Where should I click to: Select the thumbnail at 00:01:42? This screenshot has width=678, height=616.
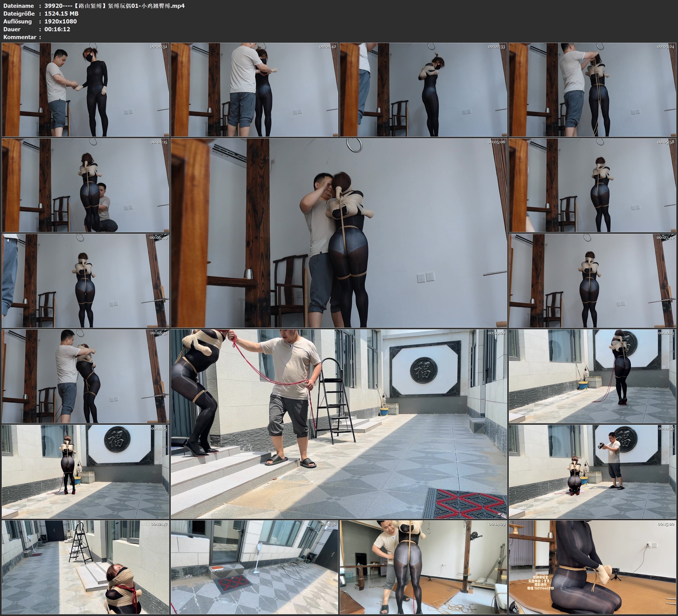click(x=254, y=89)
